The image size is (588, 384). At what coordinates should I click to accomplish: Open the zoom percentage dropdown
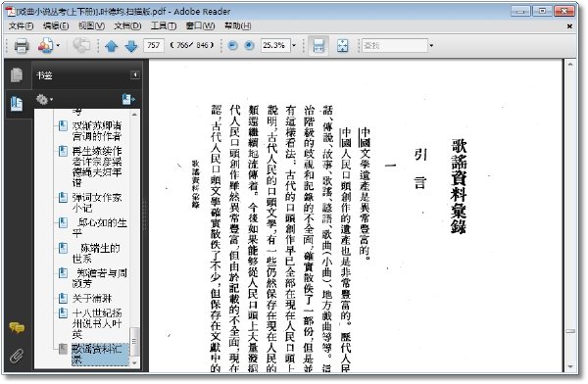pos(294,46)
